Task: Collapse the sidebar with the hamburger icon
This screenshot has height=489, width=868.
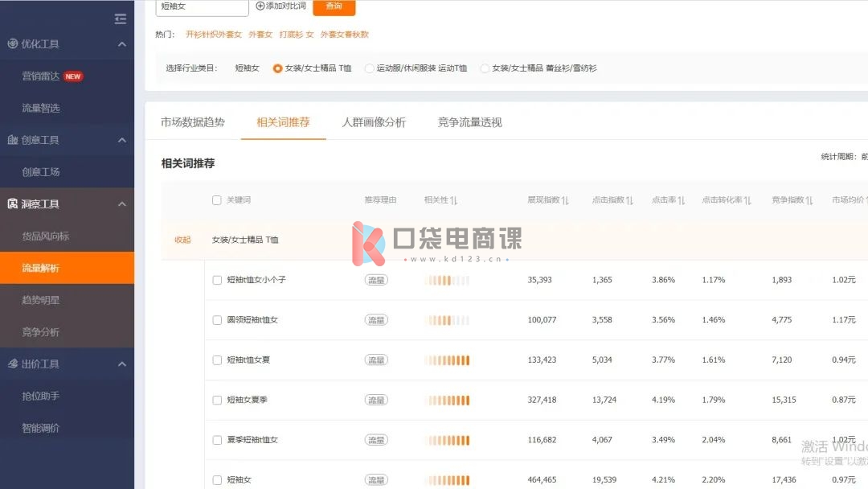Action: [121, 18]
